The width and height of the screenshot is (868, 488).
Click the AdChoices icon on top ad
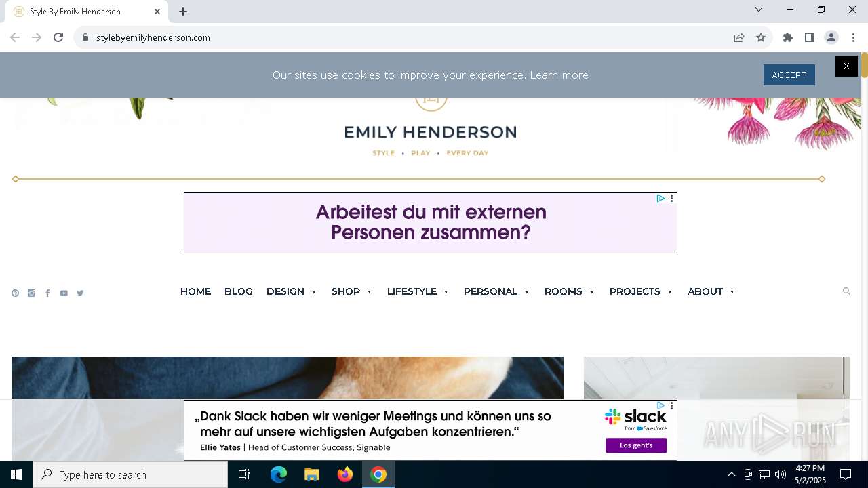click(x=660, y=199)
